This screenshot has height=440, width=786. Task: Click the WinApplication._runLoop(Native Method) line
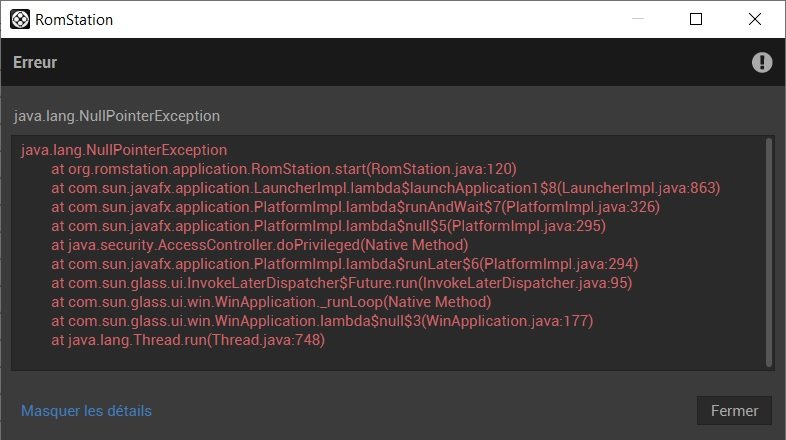click(x=271, y=302)
